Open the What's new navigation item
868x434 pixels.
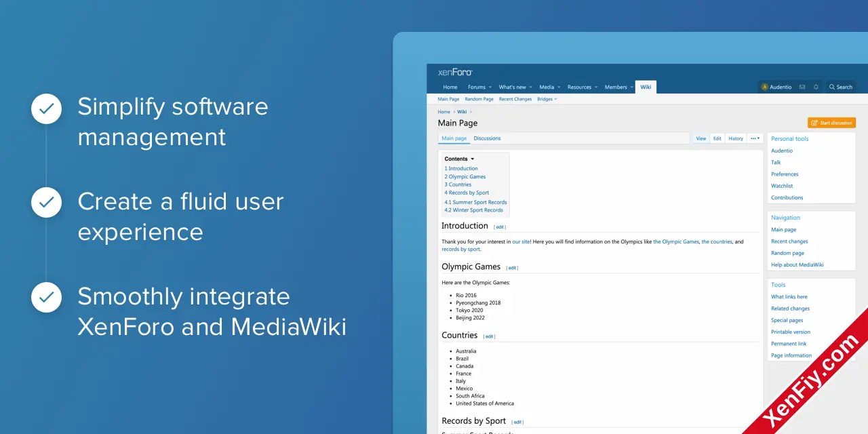tap(512, 87)
